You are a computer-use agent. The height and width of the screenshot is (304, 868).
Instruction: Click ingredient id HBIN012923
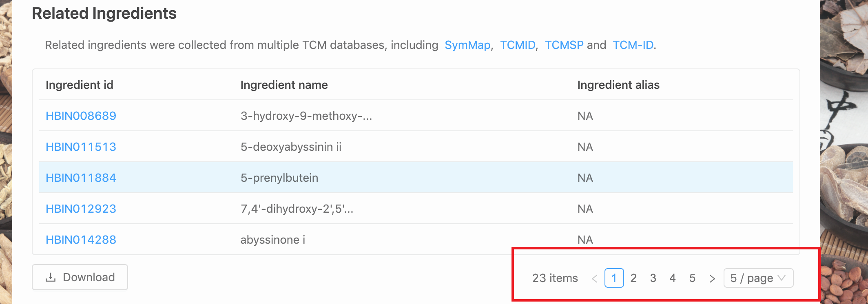81,209
